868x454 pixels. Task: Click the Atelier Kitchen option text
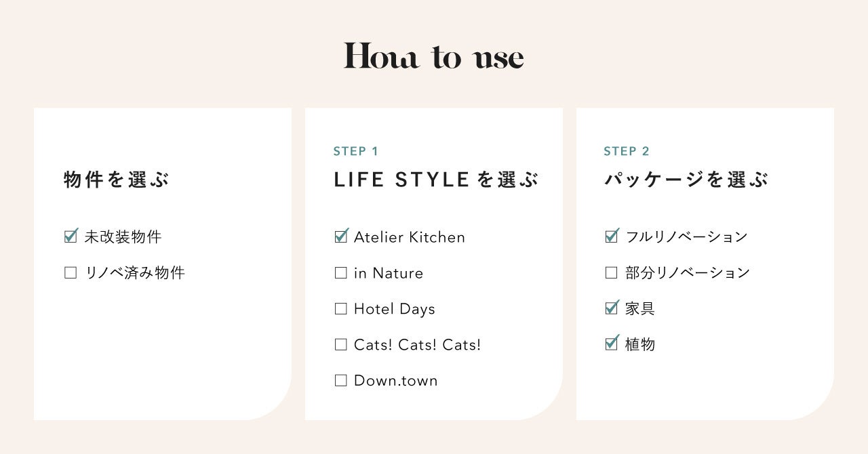coord(410,237)
